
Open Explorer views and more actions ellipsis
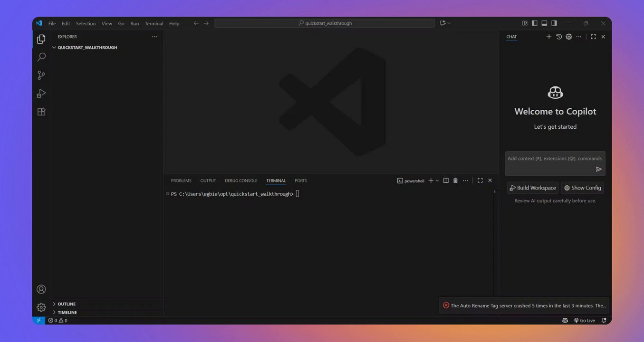[x=154, y=37]
